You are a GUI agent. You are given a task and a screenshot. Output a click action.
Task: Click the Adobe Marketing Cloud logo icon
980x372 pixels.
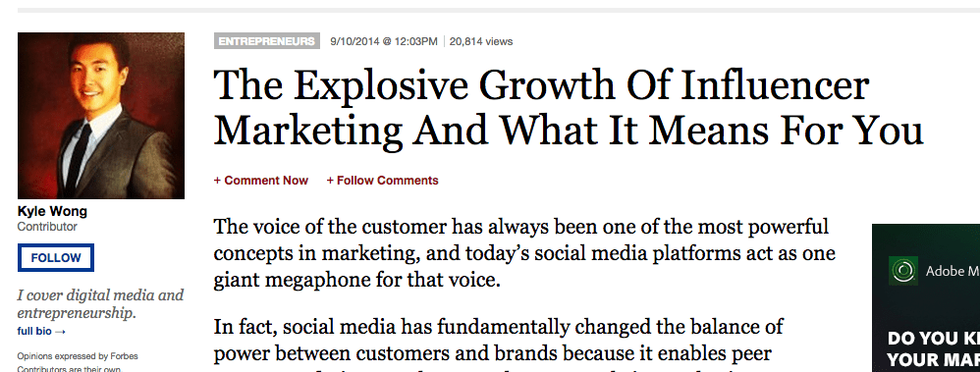pyautogui.click(x=903, y=271)
